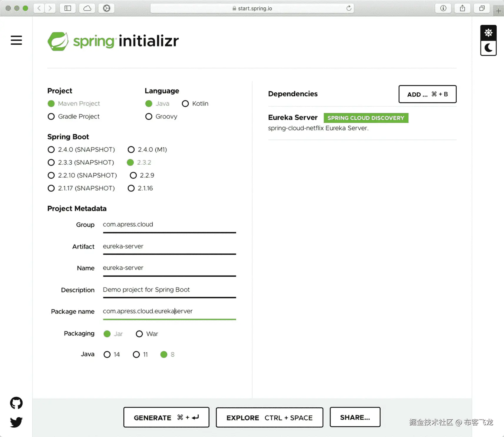Viewport: 504px width, 437px height.
Task: Open the Safari share menu
Action: click(463, 8)
